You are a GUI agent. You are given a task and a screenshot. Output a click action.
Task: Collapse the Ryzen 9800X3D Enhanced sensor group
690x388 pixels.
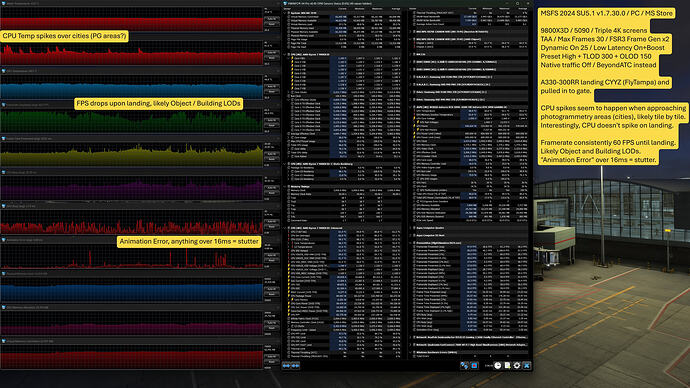click(x=286, y=228)
